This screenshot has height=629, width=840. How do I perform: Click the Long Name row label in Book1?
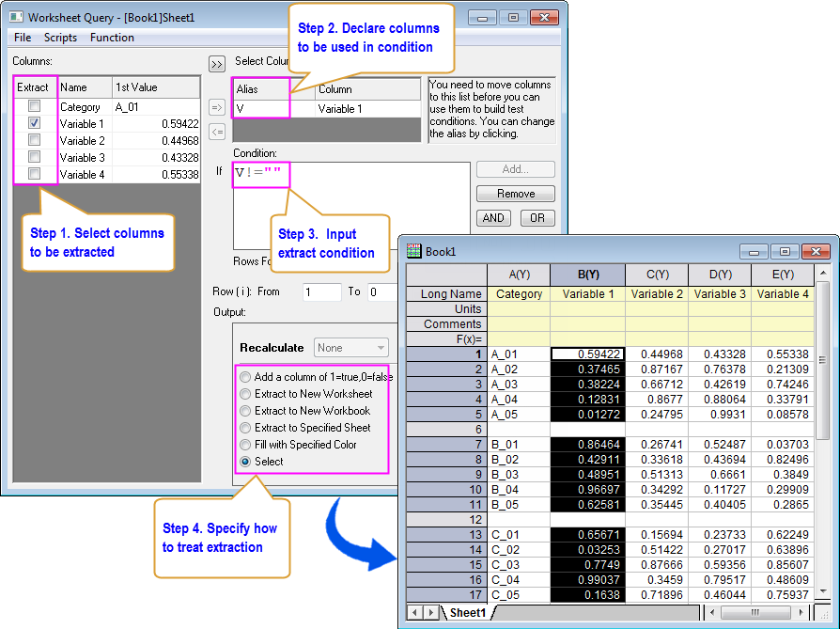(x=446, y=294)
